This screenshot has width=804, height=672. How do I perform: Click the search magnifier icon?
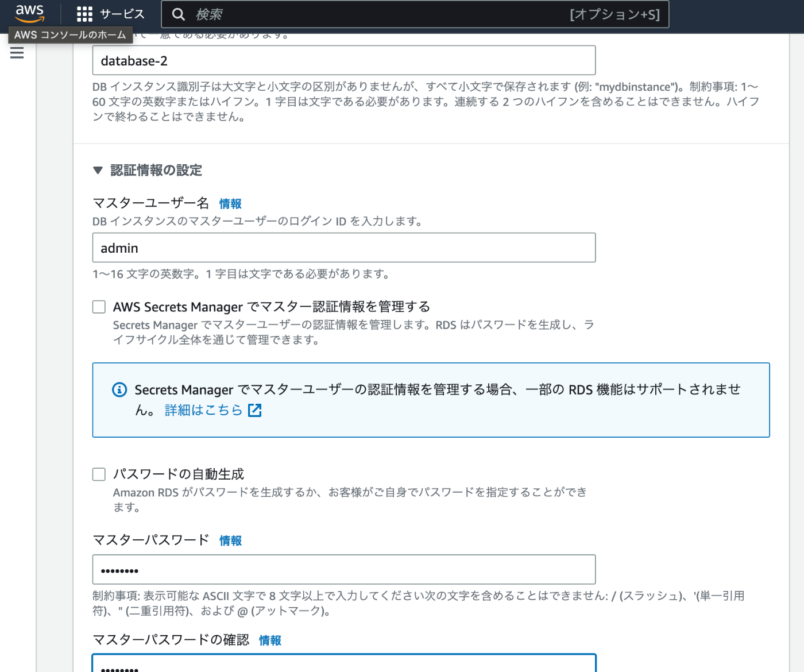[179, 14]
